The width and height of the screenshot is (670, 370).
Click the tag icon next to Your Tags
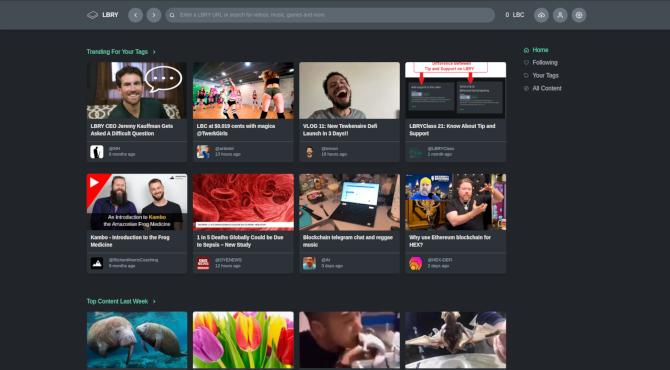(526, 76)
